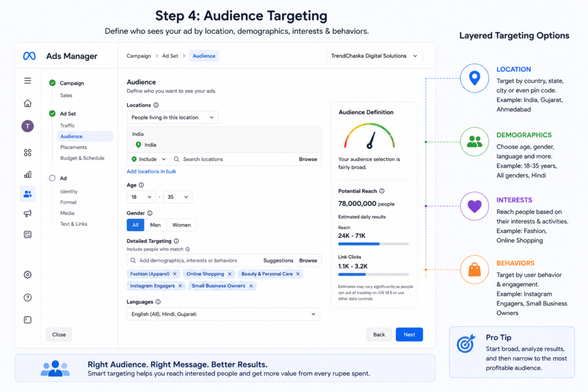Image resolution: width=588 pixels, height=392 pixels.
Task: Open Identity under Ad
Action: click(x=69, y=192)
